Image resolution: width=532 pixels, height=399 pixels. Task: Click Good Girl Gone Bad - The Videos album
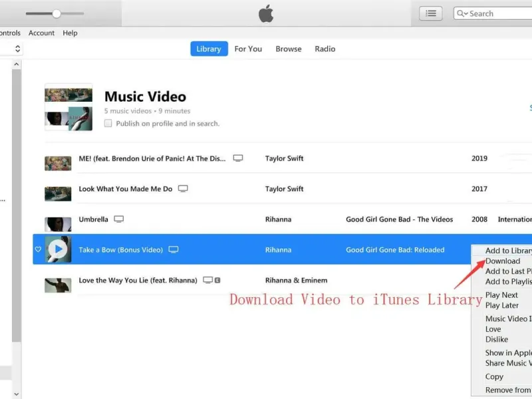pos(400,219)
